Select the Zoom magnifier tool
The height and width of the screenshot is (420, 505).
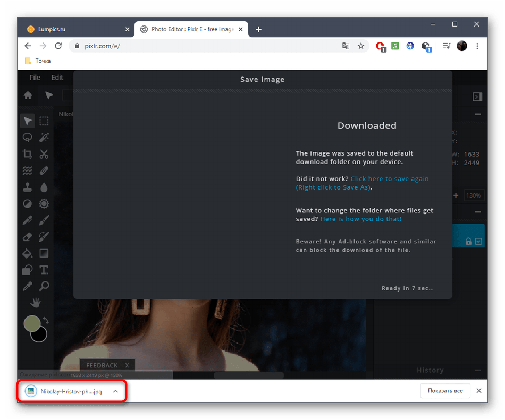44,286
